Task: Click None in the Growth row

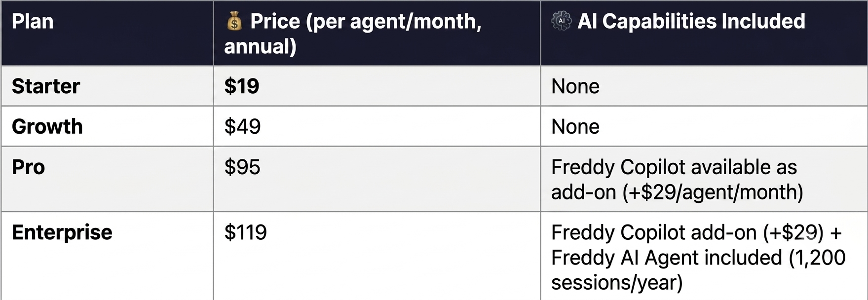Action: [x=575, y=127]
